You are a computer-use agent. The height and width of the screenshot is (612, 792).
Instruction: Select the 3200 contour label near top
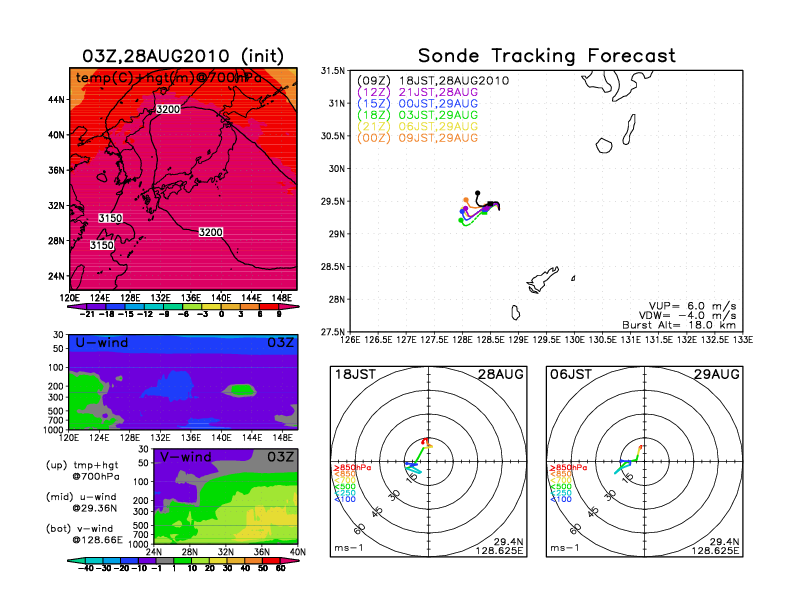pos(168,109)
